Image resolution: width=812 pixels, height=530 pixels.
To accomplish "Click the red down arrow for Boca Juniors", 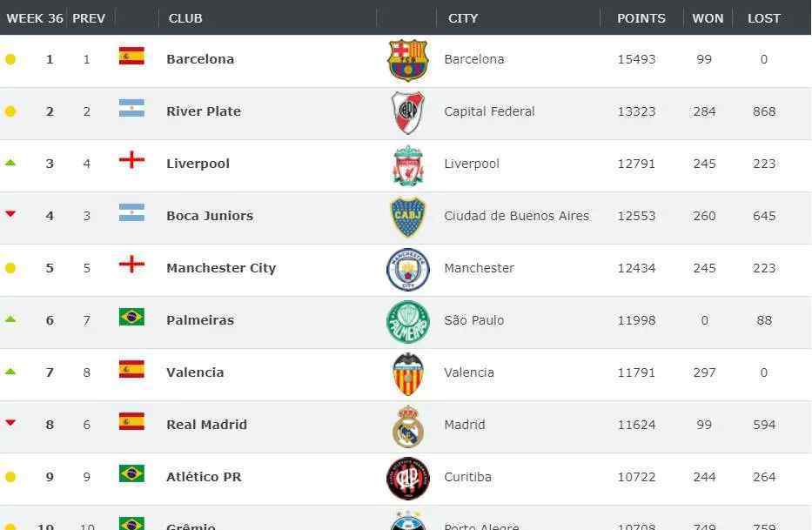I will coord(10,214).
